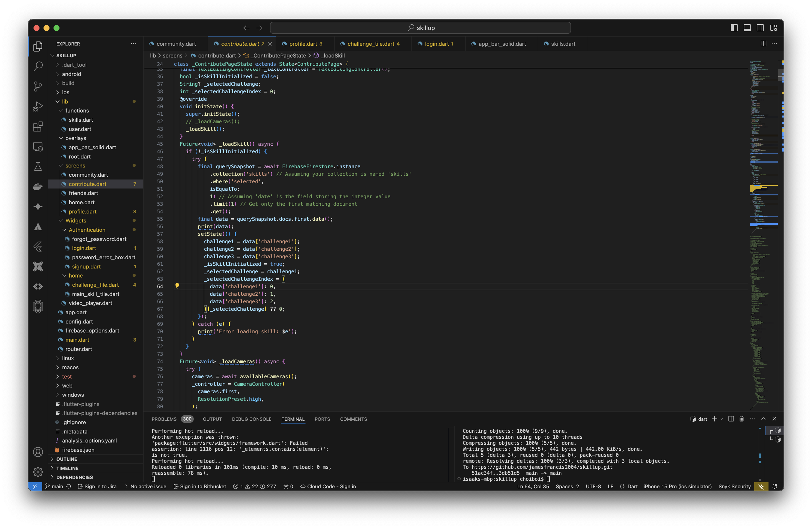The width and height of the screenshot is (812, 528).
Task: Open the Search view in activity bar
Action: (x=38, y=66)
